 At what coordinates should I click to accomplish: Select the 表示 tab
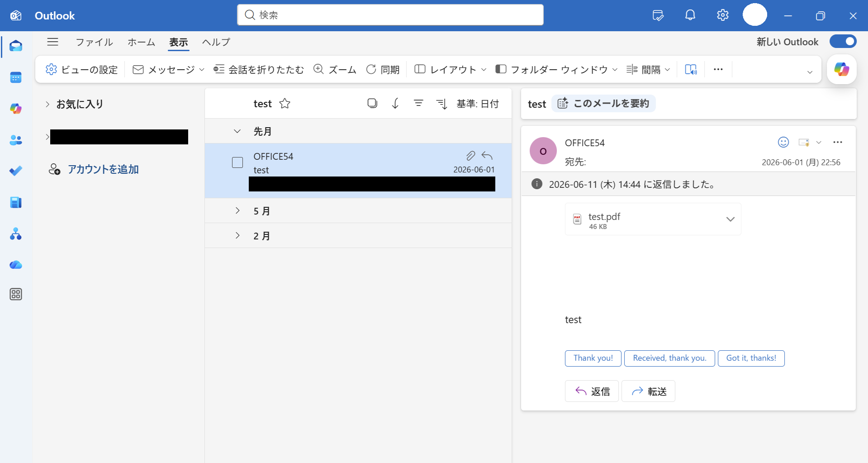point(179,42)
